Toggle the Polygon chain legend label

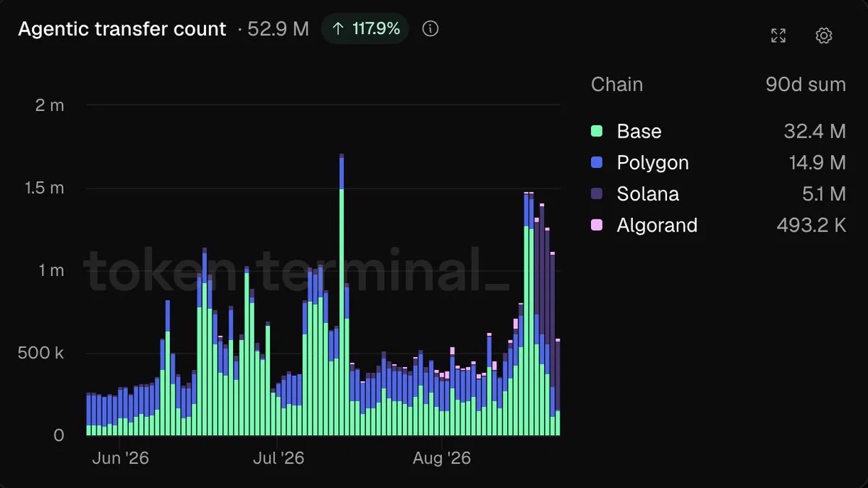point(652,162)
